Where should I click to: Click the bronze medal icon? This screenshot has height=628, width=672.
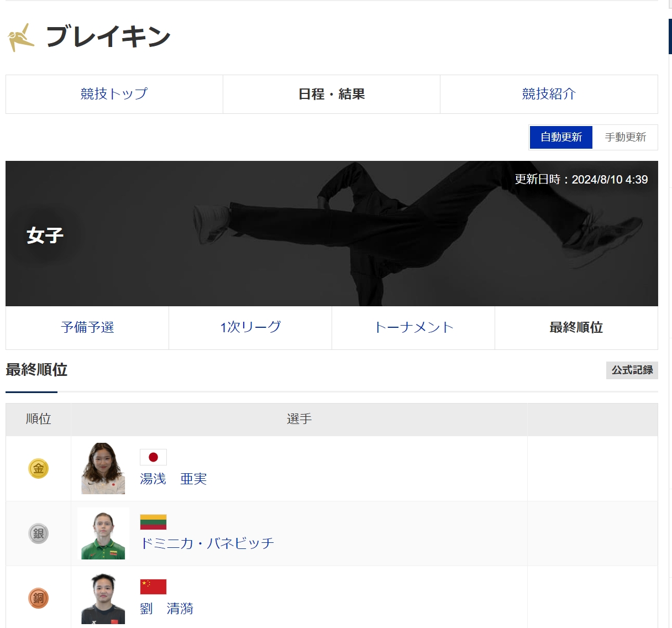[x=39, y=598]
